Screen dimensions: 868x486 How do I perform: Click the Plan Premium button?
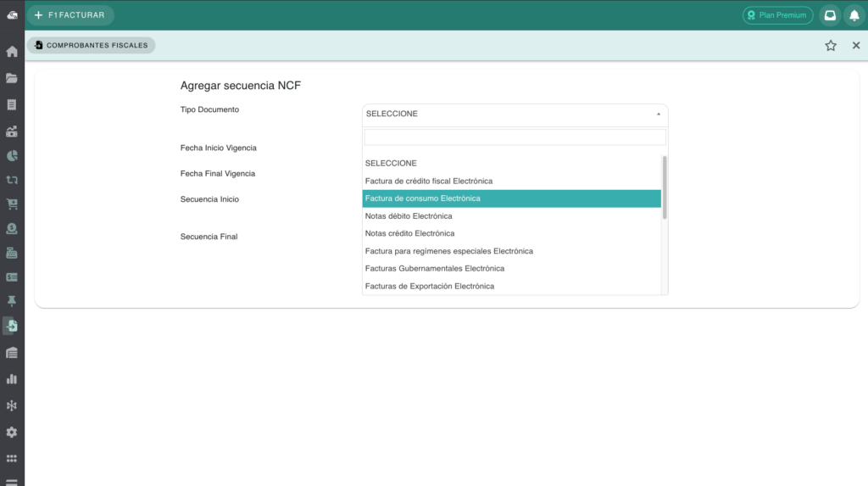777,15
